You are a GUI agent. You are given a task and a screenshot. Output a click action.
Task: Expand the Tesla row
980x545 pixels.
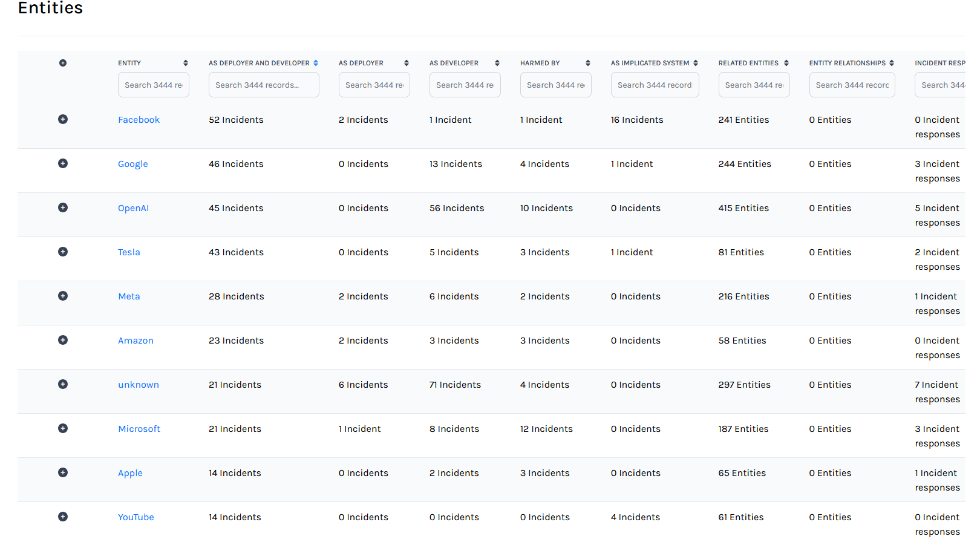click(x=63, y=252)
